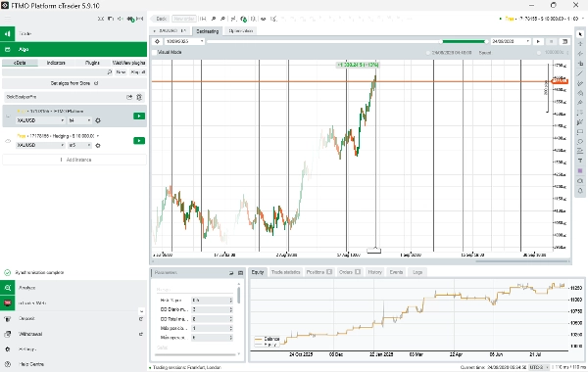This screenshot has height=372, width=588.
Task: Click the search magnifier in cBots search box
Action: click(x=110, y=71)
